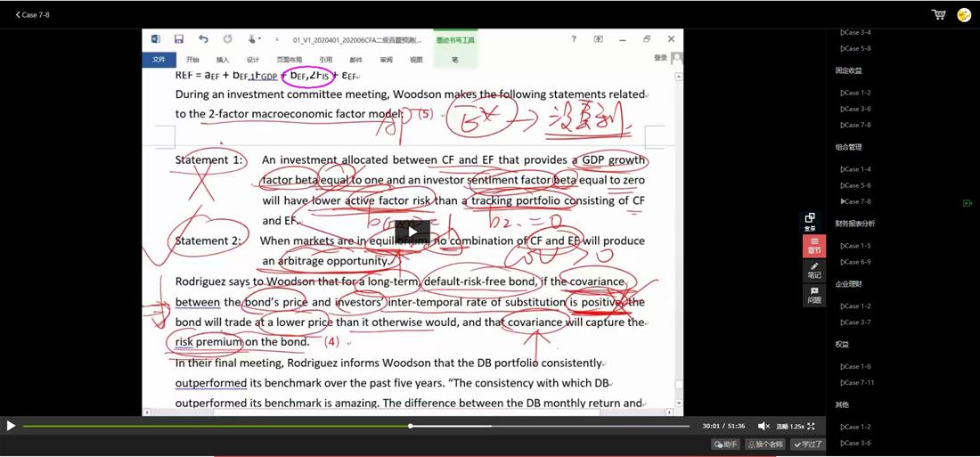Click Word vertical scrollbar up arrow

(679, 77)
